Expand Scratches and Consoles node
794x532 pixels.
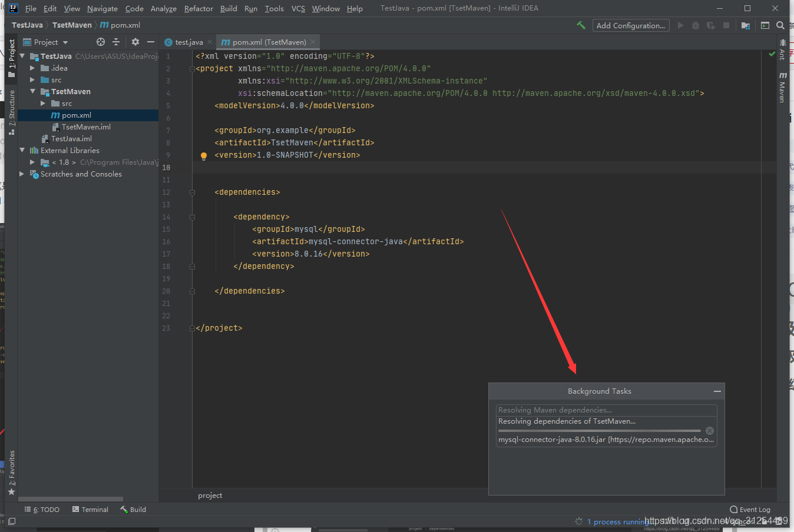[22, 174]
